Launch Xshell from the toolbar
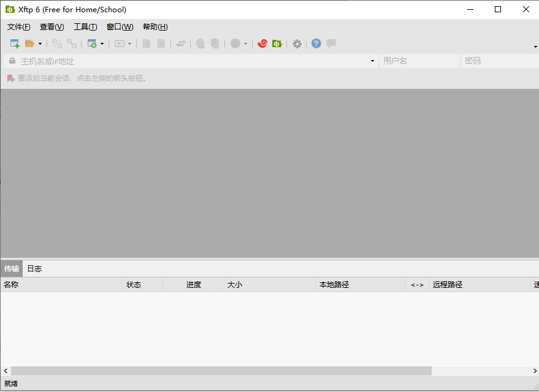 [x=262, y=43]
